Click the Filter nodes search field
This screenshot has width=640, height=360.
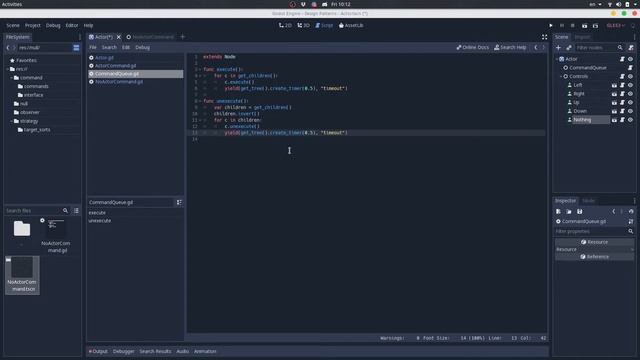[x=599, y=48]
